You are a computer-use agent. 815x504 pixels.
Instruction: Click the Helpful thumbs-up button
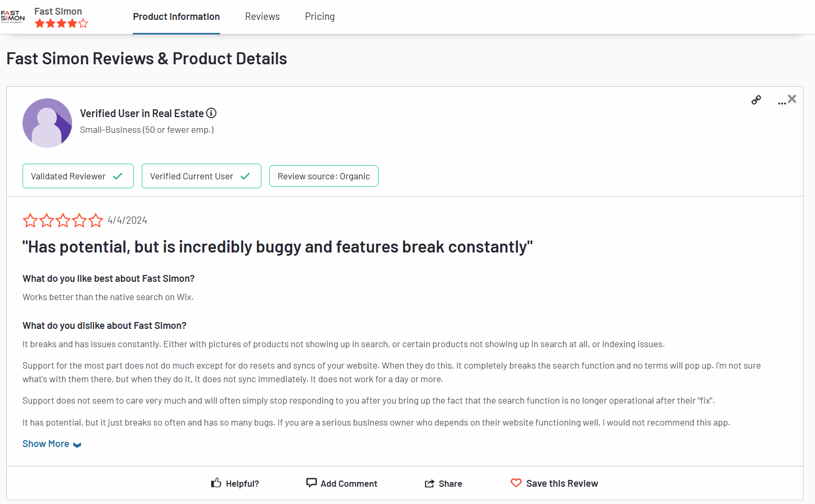pyautogui.click(x=235, y=483)
